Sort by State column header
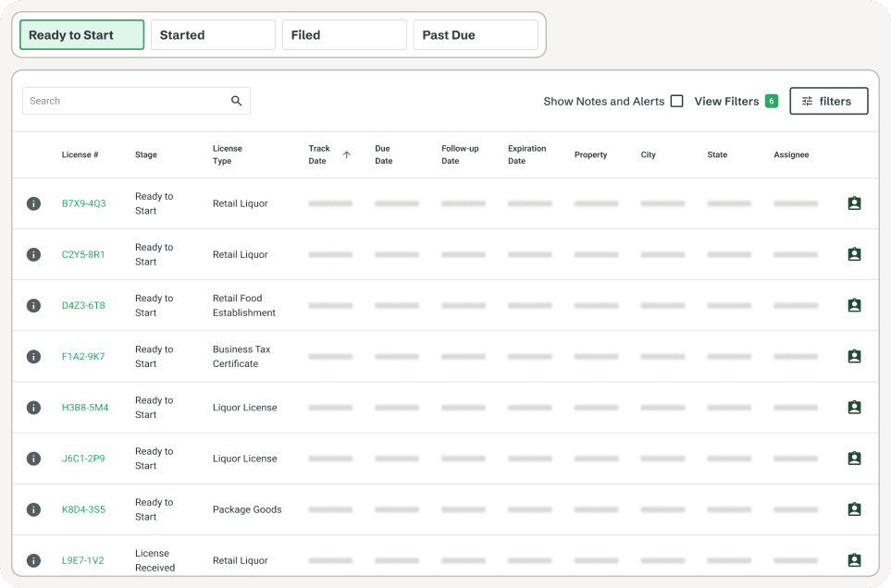891x588 pixels. [717, 155]
